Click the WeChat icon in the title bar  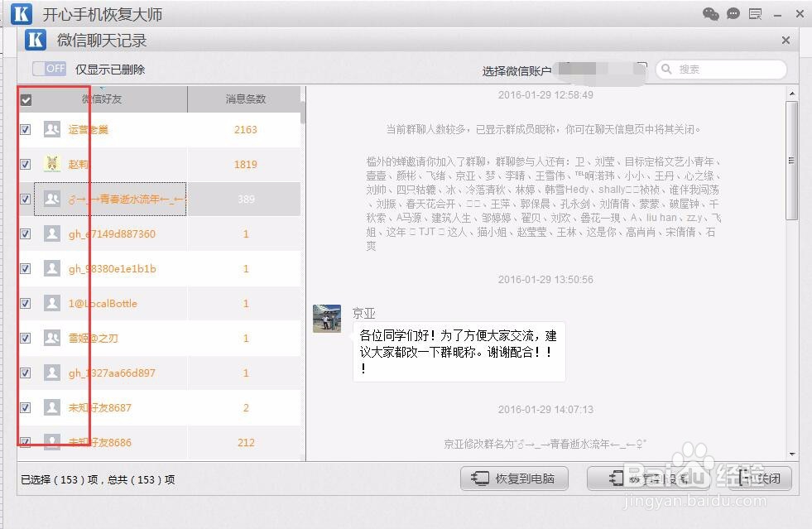(x=709, y=13)
